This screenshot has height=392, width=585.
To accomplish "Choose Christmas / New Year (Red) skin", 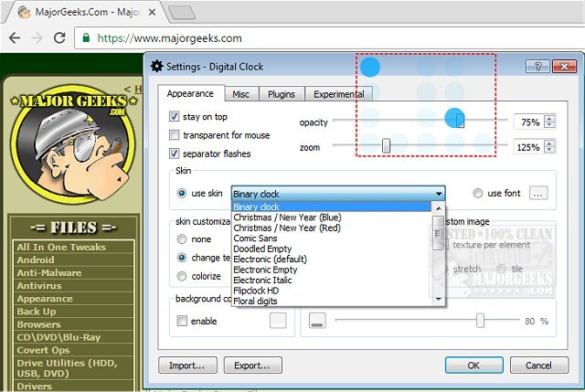I will 331,228.
